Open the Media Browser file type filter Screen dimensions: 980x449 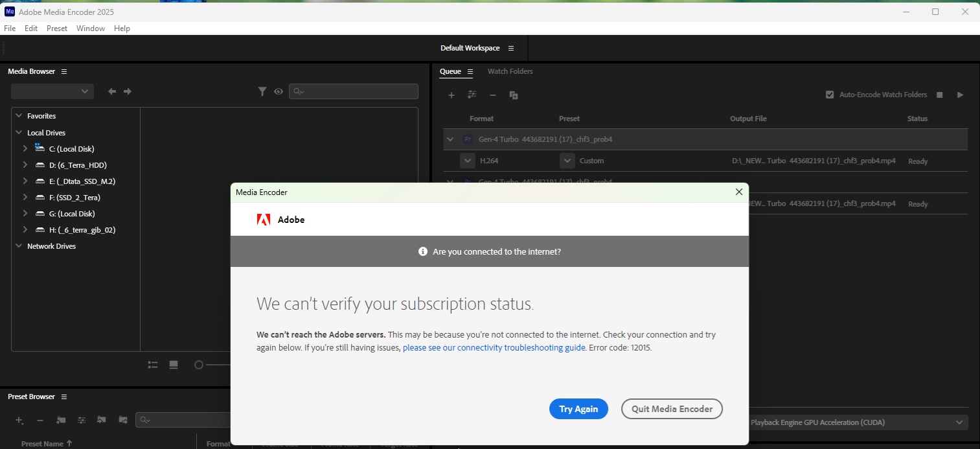tap(262, 92)
